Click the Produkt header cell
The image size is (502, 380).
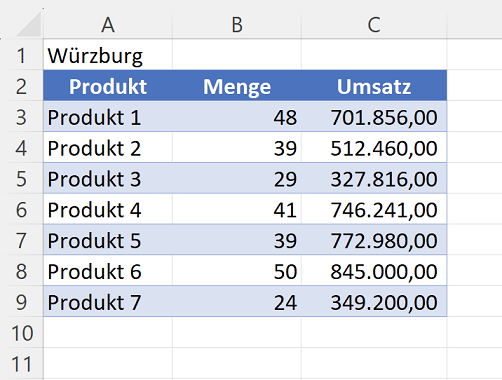pyautogui.click(x=108, y=86)
